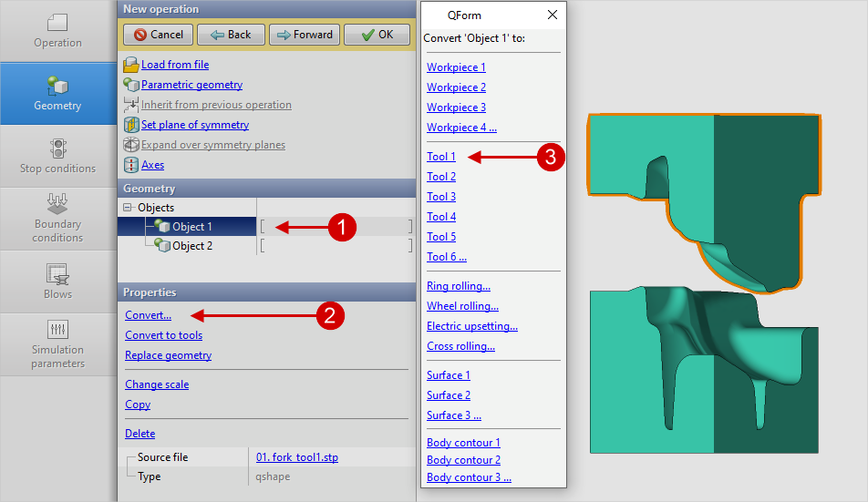Collapse the Objects tree node

tap(128, 208)
